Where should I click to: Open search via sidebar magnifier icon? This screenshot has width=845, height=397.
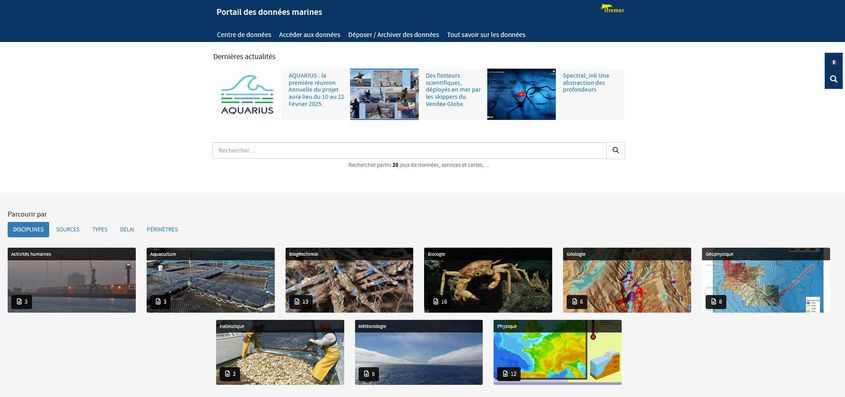pos(834,79)
